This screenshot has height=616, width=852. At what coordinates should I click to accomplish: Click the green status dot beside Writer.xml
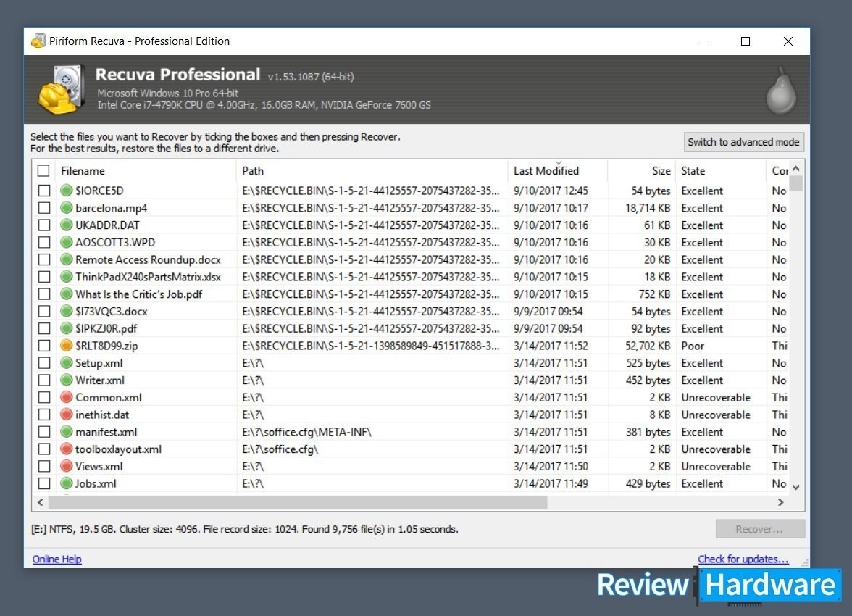pyautogui.click(x=67, y=380)
